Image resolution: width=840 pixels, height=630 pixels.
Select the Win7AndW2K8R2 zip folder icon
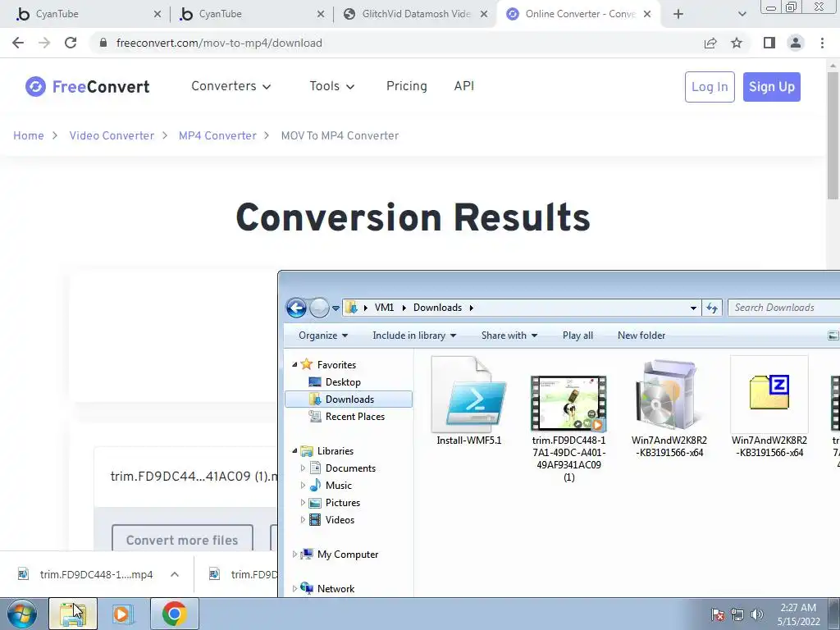coord(769,393)
